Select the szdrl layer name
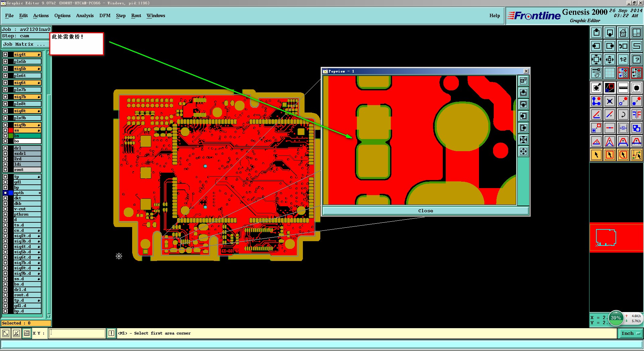The image size is (644, 351). pyautogui.click(x=27, y=153)
